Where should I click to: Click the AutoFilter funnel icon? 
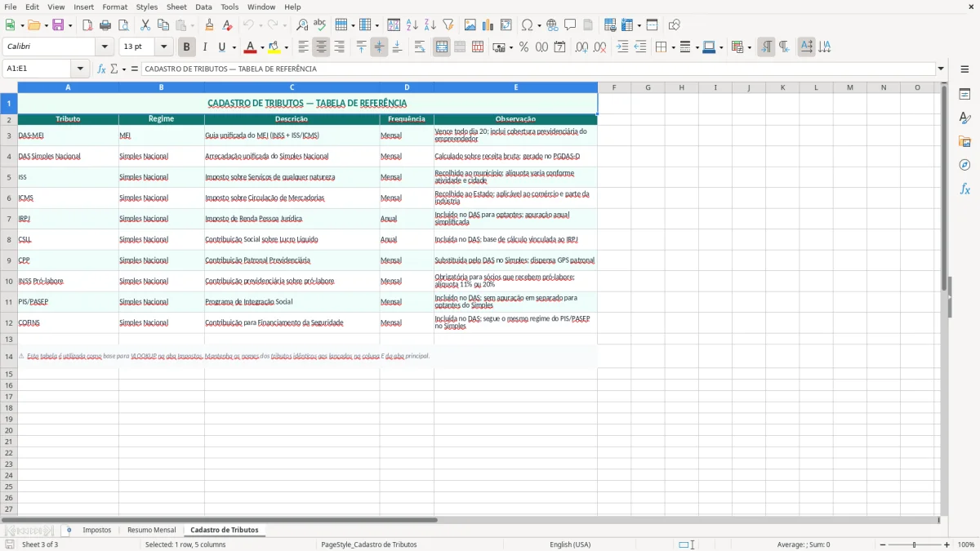pos(448,25)
